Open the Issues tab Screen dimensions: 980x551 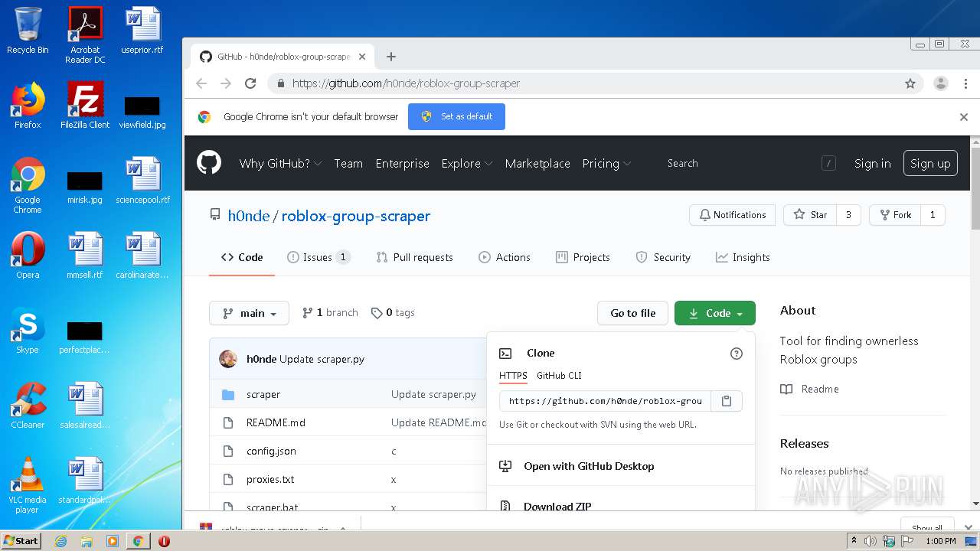pos(318,257)
